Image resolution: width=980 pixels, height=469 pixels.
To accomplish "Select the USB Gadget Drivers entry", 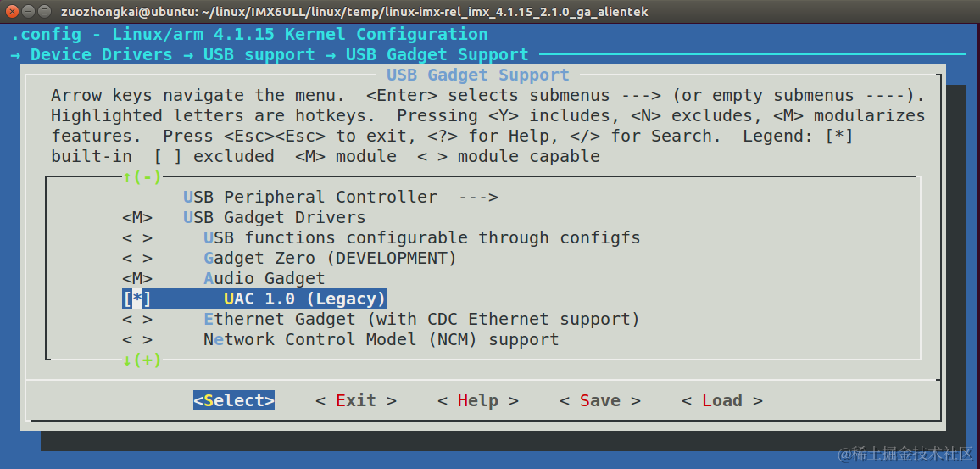I will [275, 218].
